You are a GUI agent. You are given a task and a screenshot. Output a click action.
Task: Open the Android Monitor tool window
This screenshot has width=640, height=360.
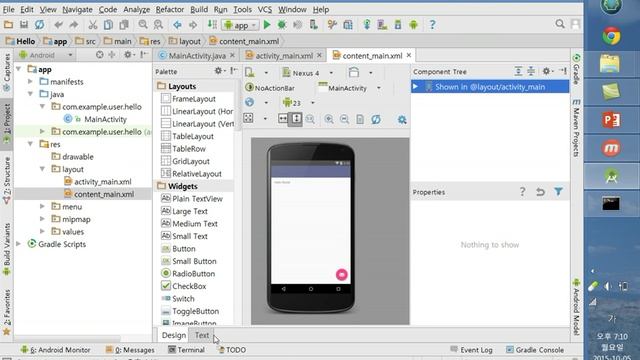[56, 350]
